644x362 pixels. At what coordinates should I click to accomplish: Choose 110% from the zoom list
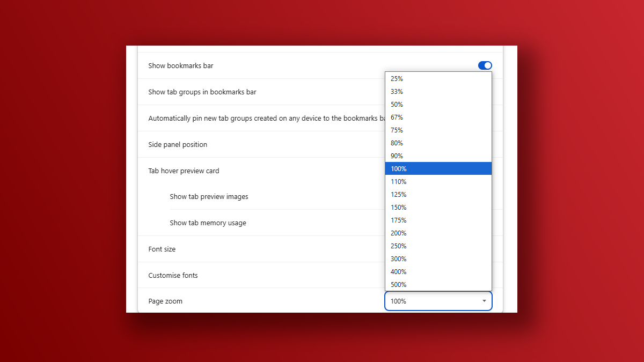tap(438, 182)
